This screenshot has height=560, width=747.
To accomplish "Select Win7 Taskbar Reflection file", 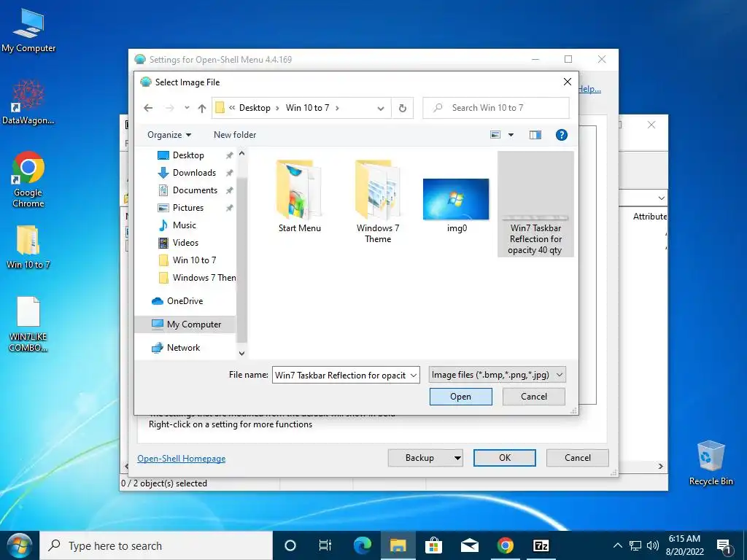I will [535, 204].
